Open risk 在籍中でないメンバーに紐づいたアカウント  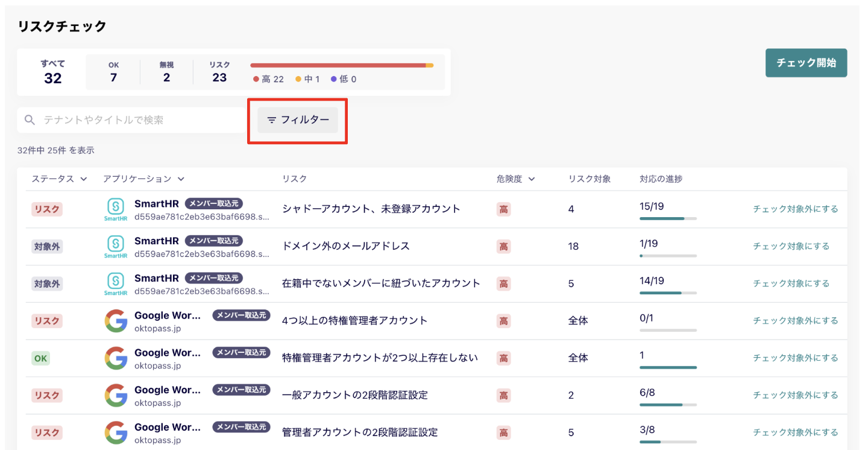[382, 284]
